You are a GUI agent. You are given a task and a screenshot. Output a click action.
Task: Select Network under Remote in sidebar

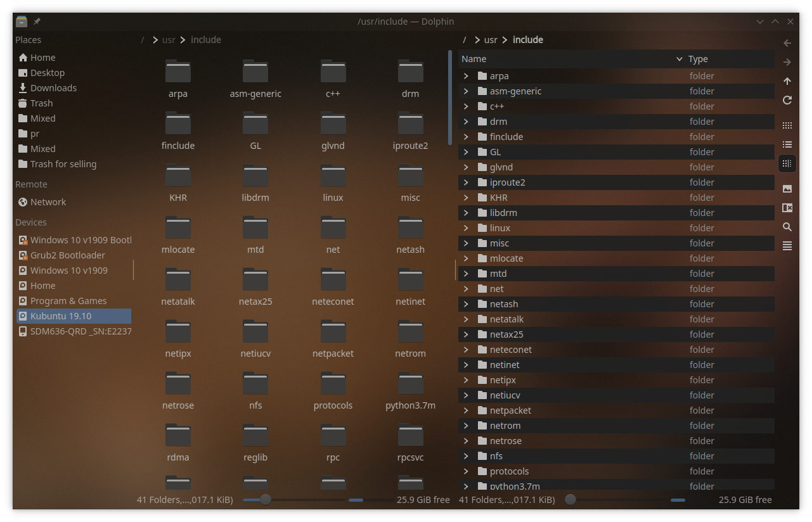[x=48, y=202]
